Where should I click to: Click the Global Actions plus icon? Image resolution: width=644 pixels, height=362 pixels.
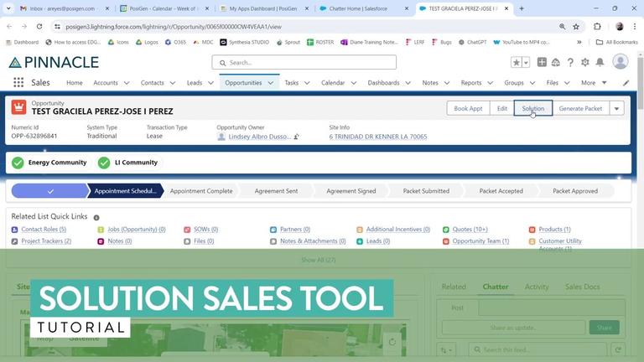click(542, 62)
